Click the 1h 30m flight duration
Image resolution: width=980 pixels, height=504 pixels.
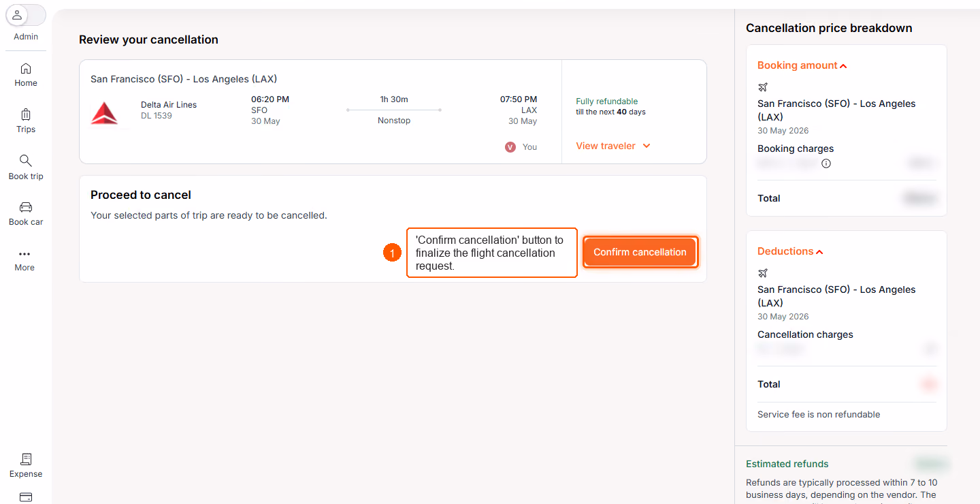(394, 99)
